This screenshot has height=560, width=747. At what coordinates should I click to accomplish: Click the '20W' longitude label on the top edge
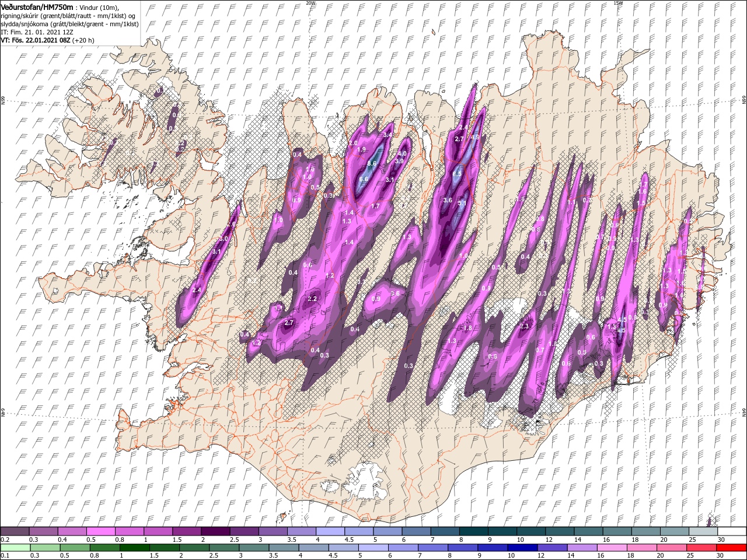[x=310, y=3]
